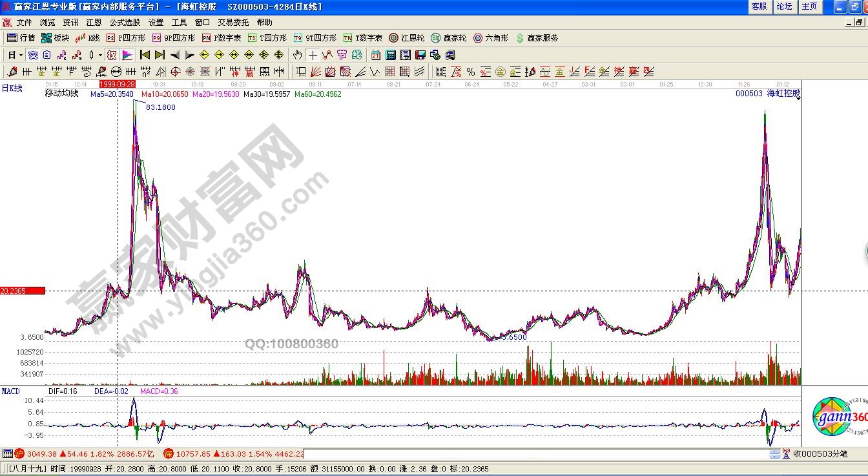Select the percent (%) drawing tool

471,72
